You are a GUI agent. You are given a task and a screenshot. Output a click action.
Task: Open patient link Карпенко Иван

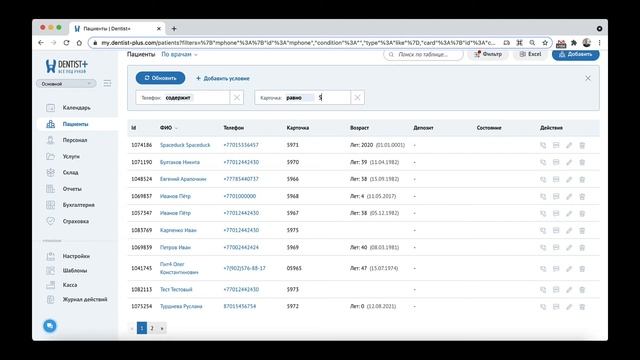(x=178, y=230)
